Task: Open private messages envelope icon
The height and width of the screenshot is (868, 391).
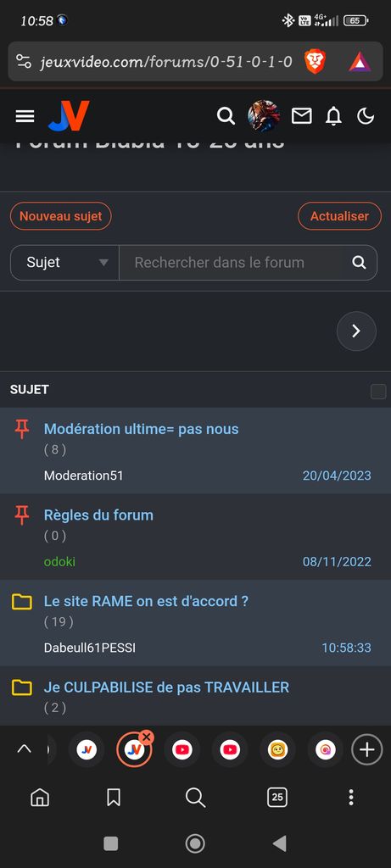Action: (x=302, y=116)
